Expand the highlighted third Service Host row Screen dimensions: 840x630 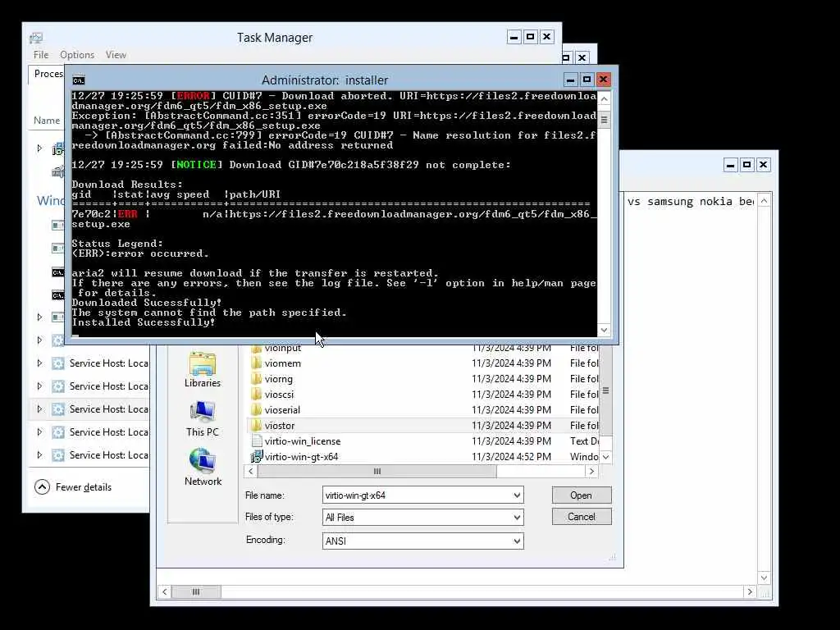click(x=39, y=409)
